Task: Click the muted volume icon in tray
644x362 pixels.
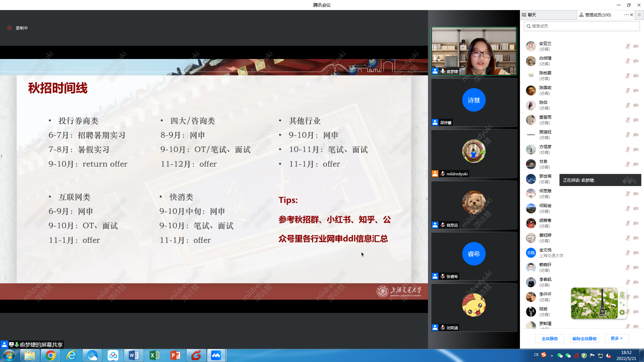Action: click(x=608, y=356)
